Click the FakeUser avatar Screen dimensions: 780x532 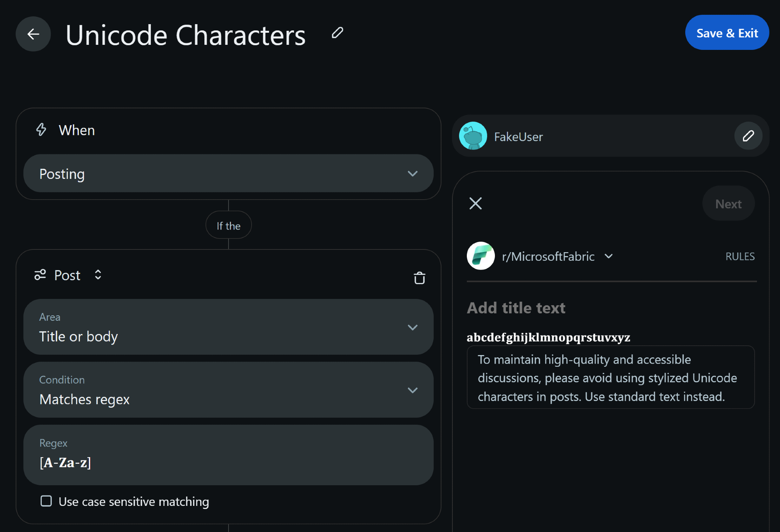[x=473, y=136]
